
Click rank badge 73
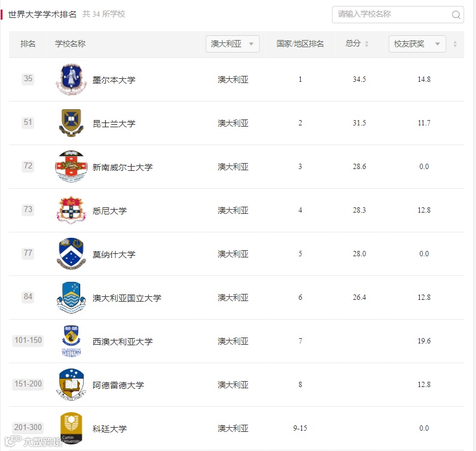coord(28,210)
